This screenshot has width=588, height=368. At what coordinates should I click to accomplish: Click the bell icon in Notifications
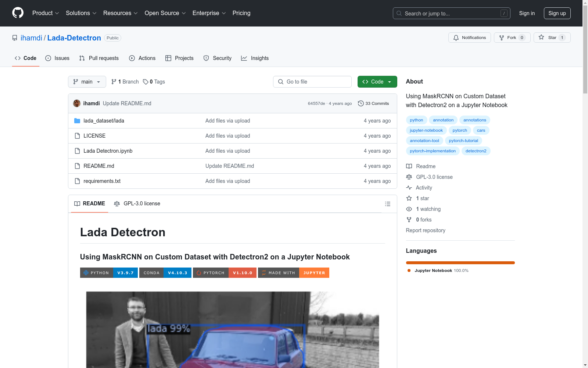coord(456,38)
